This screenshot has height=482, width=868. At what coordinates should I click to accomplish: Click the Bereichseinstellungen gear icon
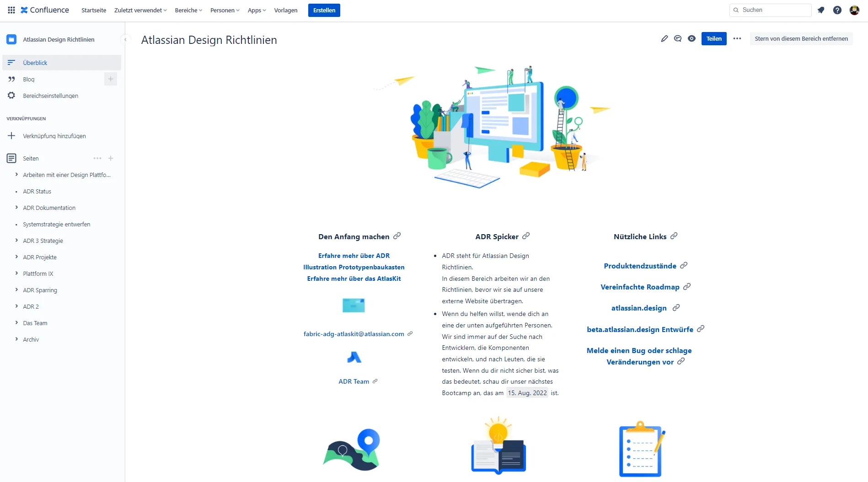click(11, 96)
